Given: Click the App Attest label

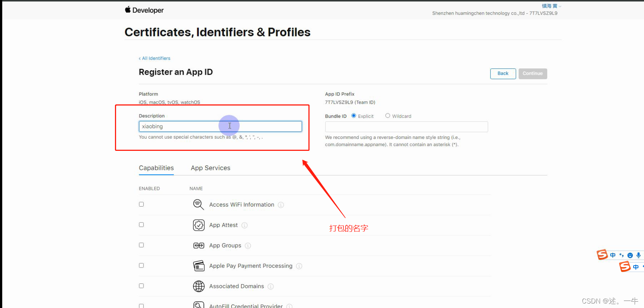Looking at the screenshot, I should [224, 225].
